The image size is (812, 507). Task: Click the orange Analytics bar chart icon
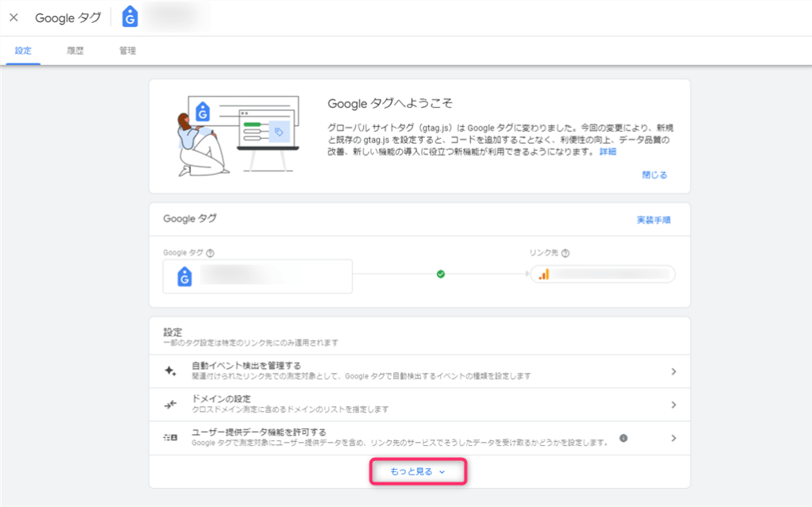[544, 275]
